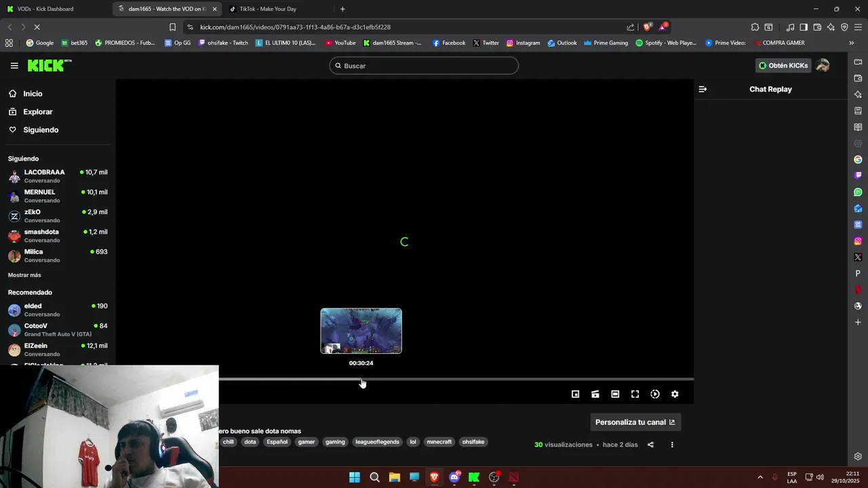Toggle theater mode in video player

[x=615, y=394]
